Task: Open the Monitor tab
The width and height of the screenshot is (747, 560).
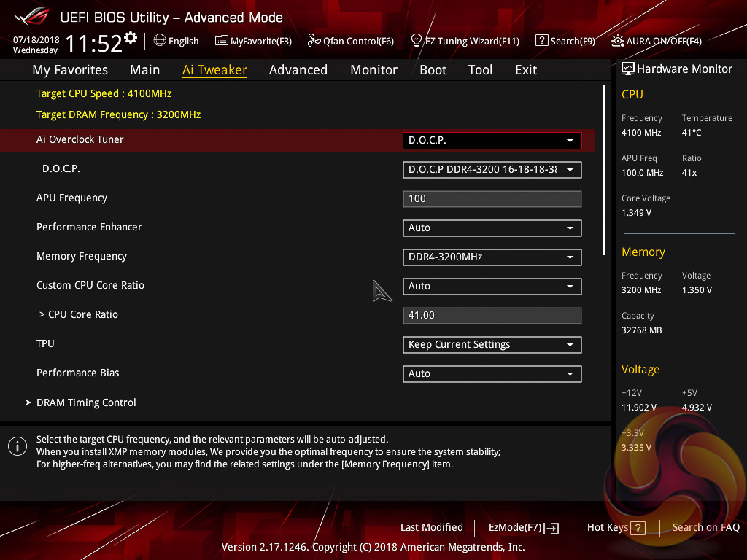Action: tap(374, 70)
